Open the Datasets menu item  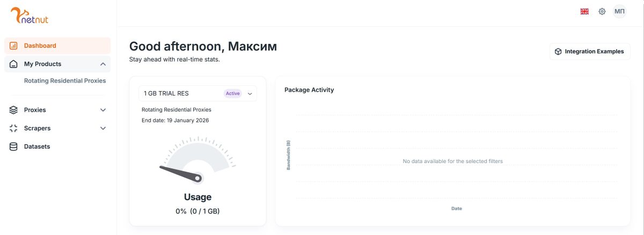click(x=37, y=146)
